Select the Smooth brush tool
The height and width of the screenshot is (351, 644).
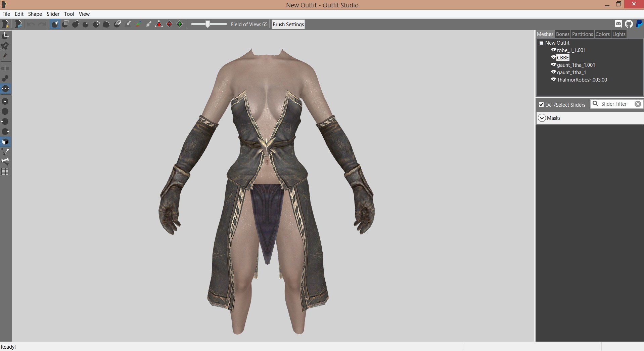107,24
